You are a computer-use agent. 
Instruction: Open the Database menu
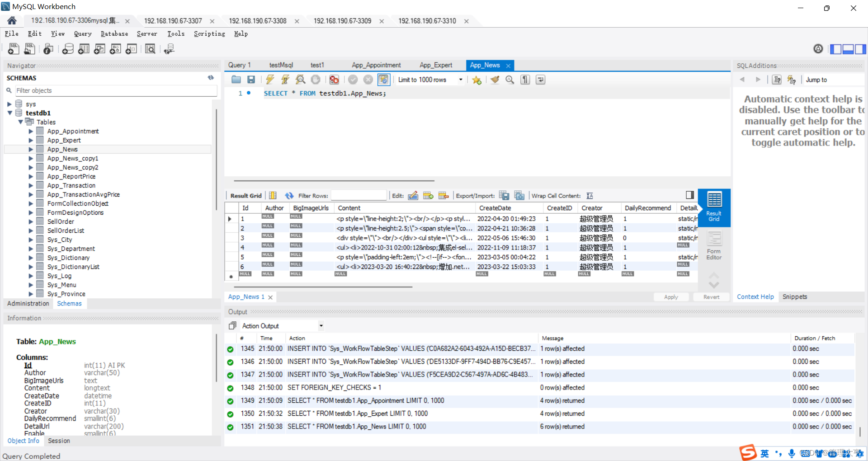click(114, 33)
